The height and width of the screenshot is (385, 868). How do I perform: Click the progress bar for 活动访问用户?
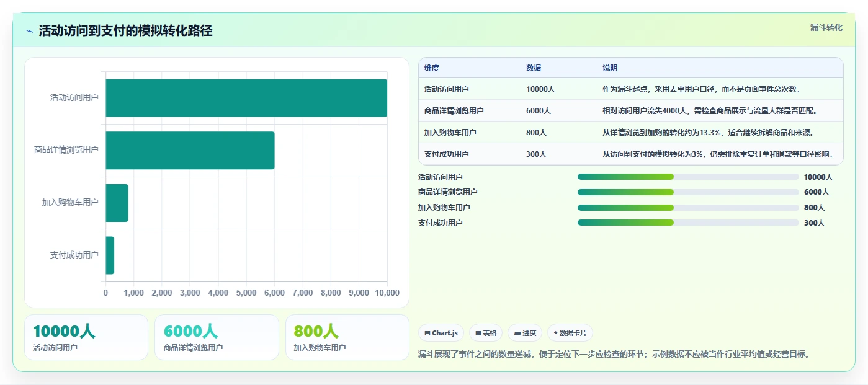[688, 177]
